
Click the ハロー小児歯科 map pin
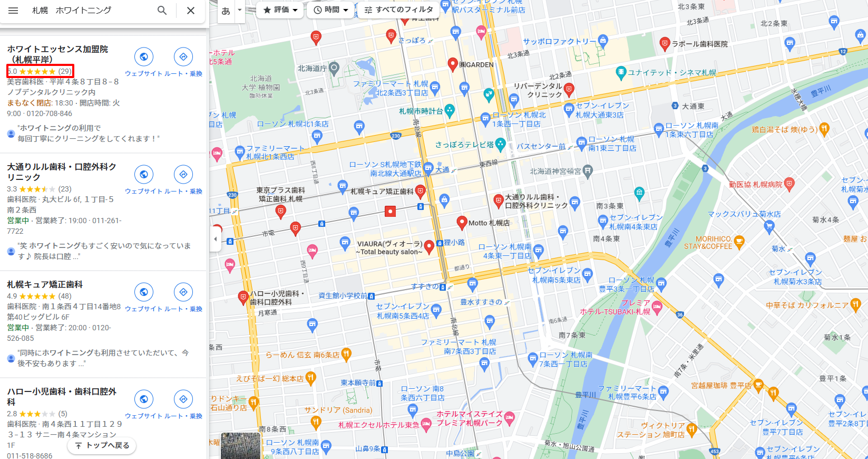(x=243, y=298)
